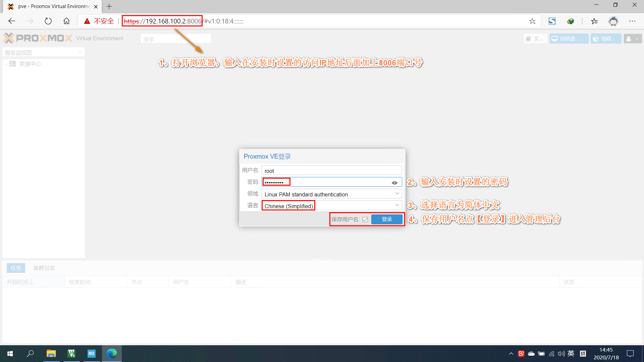
Task: Click the username field containing root
Action: [x=332, y=171]
